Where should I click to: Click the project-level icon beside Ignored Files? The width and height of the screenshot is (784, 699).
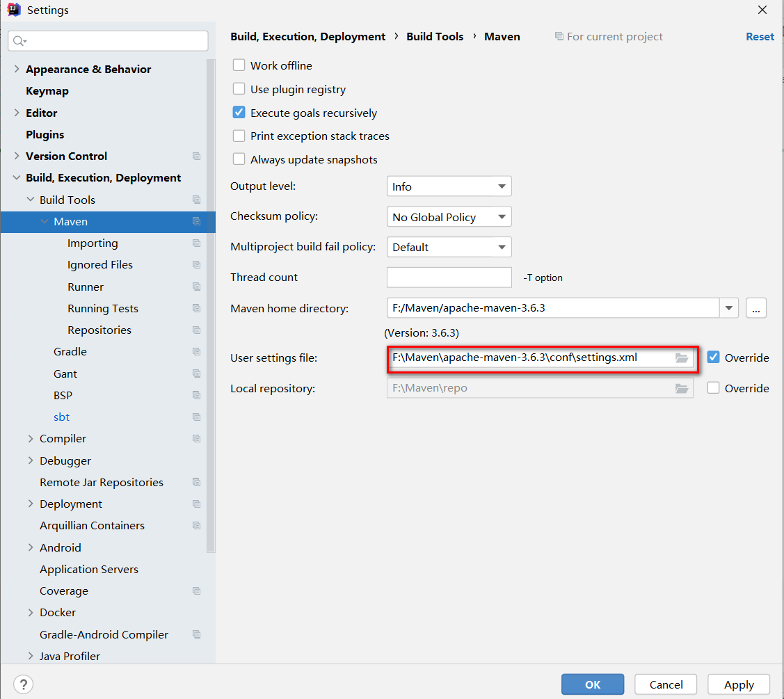[x=196, y=264]
